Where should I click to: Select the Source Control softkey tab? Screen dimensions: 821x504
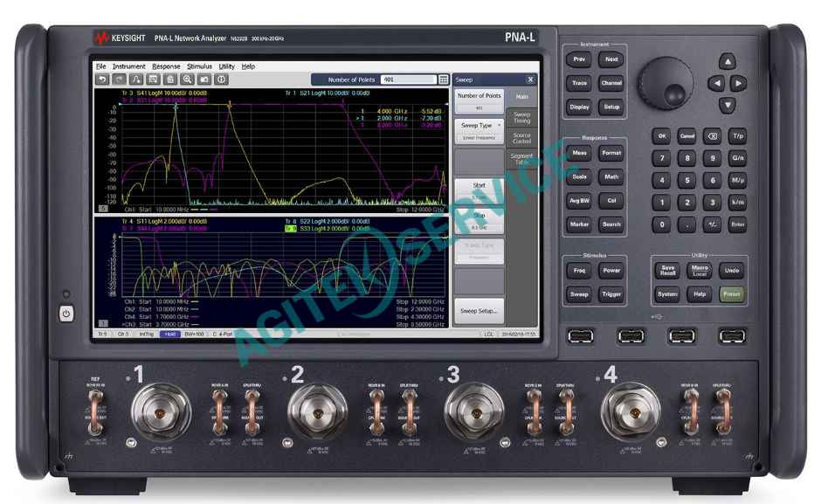[x=521, y=138]
